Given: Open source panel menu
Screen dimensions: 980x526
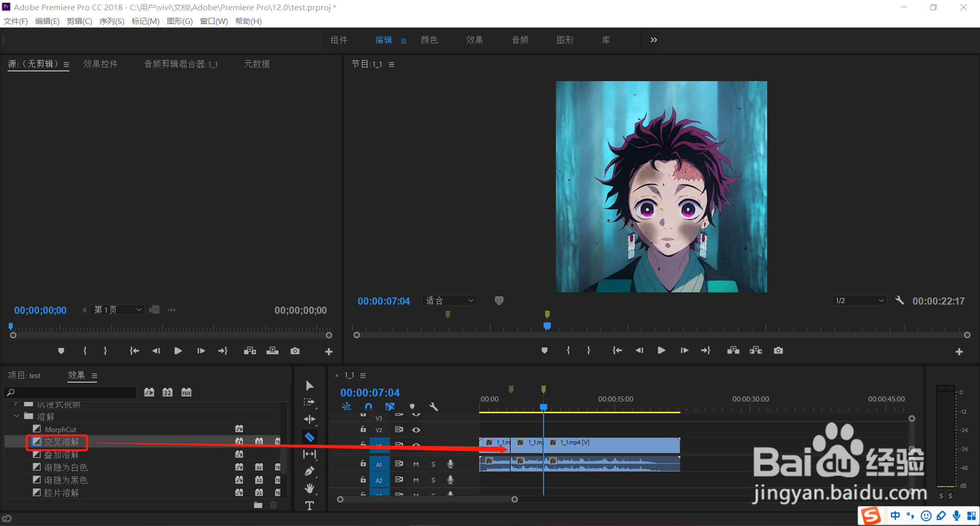Looking at the screenshot, I should (x=66, y=64).
